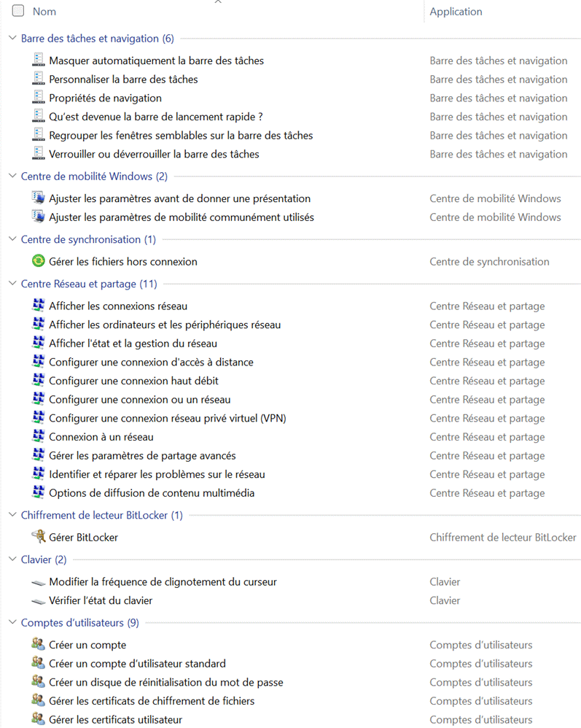Click the users icon for certificats de chiffrement de fichiers

point(39,700)
